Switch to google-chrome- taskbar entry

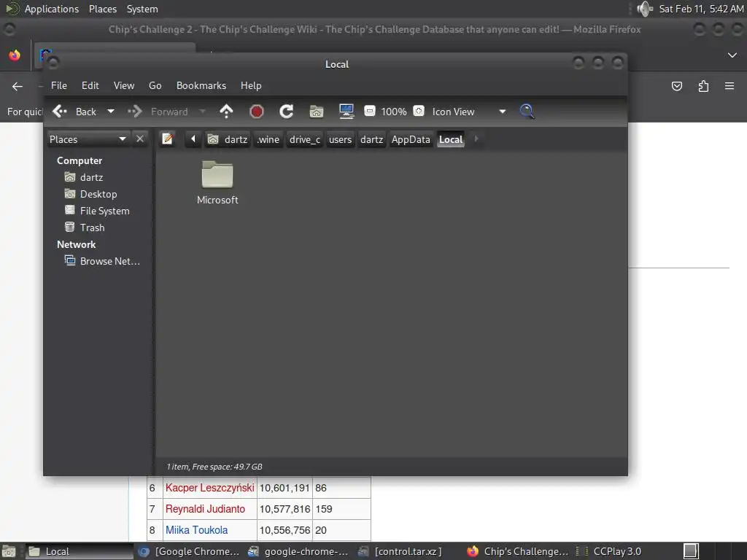pyautogui.click(x=298, y=551)
